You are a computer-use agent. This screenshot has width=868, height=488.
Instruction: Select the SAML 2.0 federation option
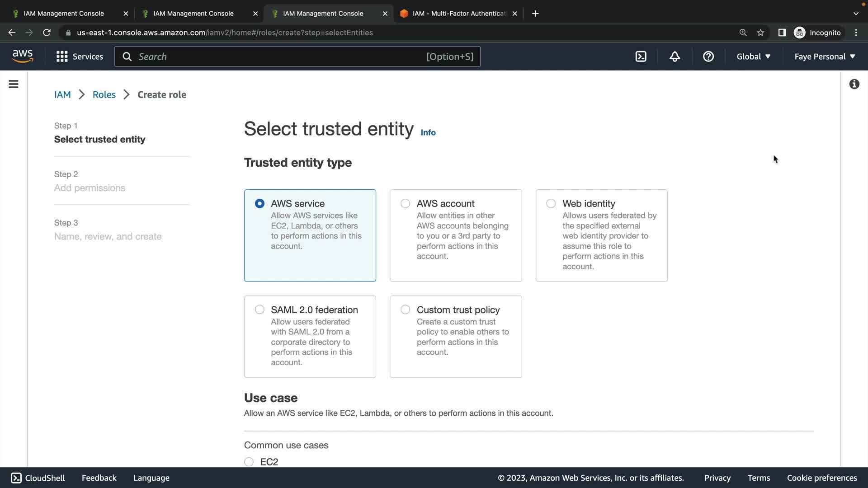259,310
